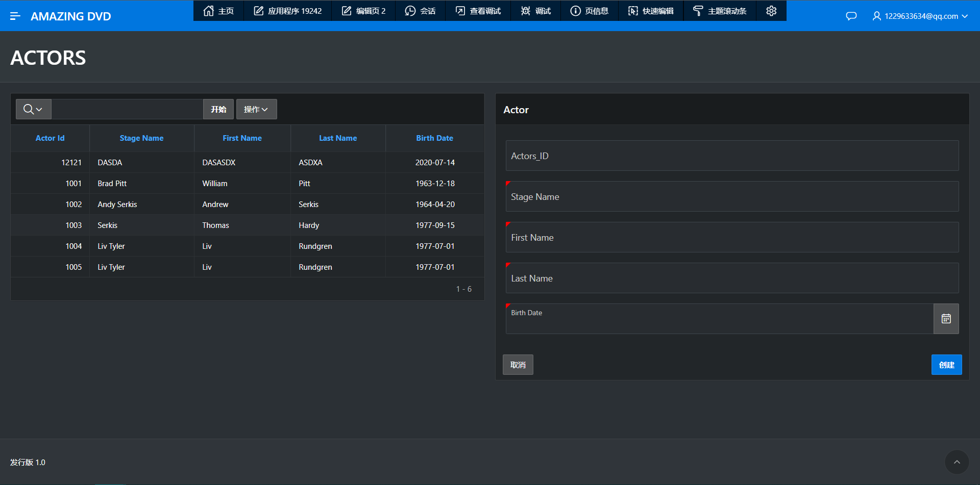This screenshot has height=485, width=980.
Task: Focus the Last Name form field
Action: [x=732, y=278]
